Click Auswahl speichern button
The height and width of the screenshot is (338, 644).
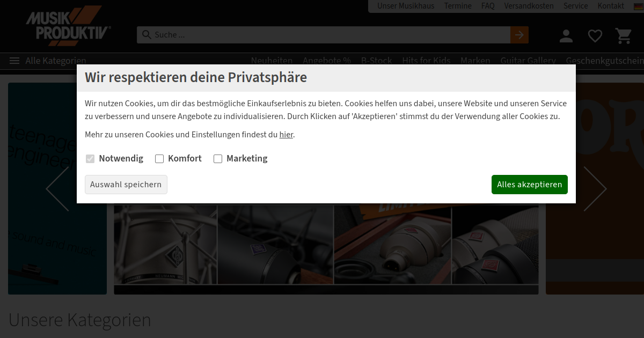pyautogui.click(x=126, y=185)
